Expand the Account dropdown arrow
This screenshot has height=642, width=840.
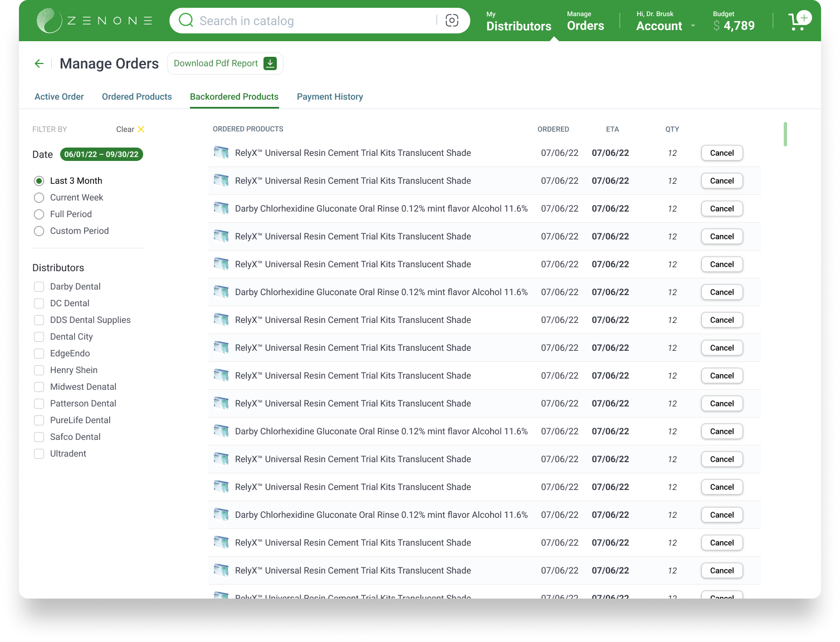point(693,26)
